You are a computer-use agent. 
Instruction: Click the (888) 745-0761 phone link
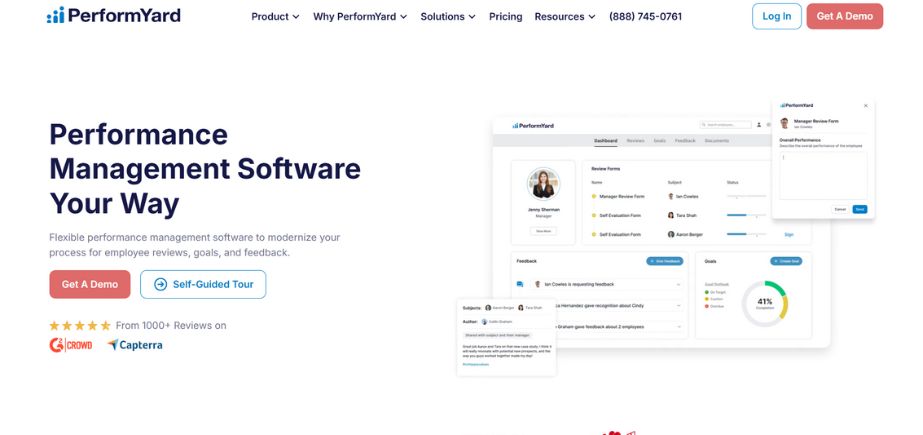tap(645, 16)
